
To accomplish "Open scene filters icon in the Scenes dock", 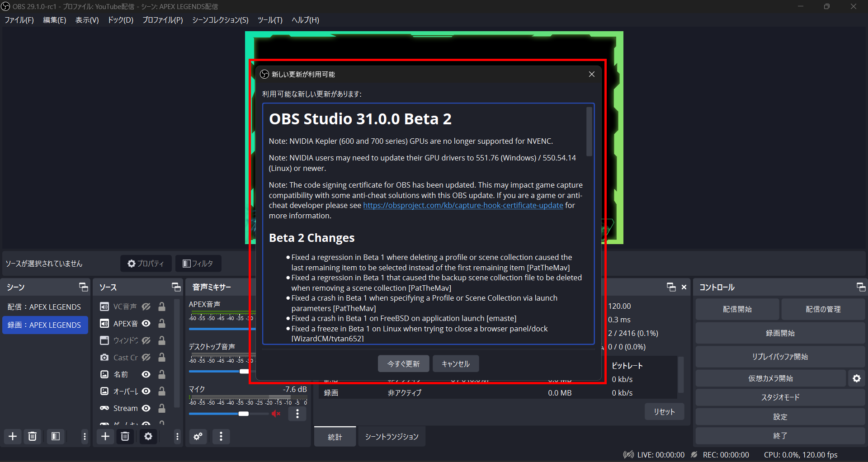I will point(56,436).
